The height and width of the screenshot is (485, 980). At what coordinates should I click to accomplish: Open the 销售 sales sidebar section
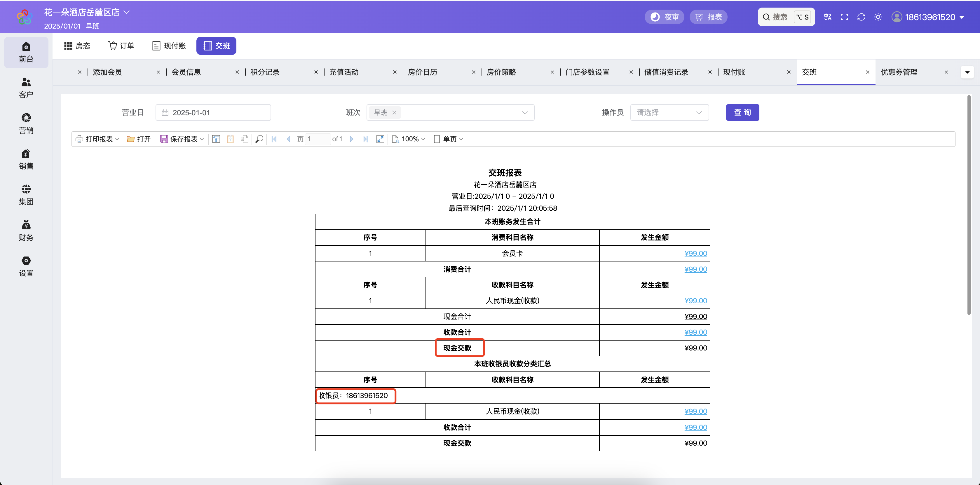[26, 159]
